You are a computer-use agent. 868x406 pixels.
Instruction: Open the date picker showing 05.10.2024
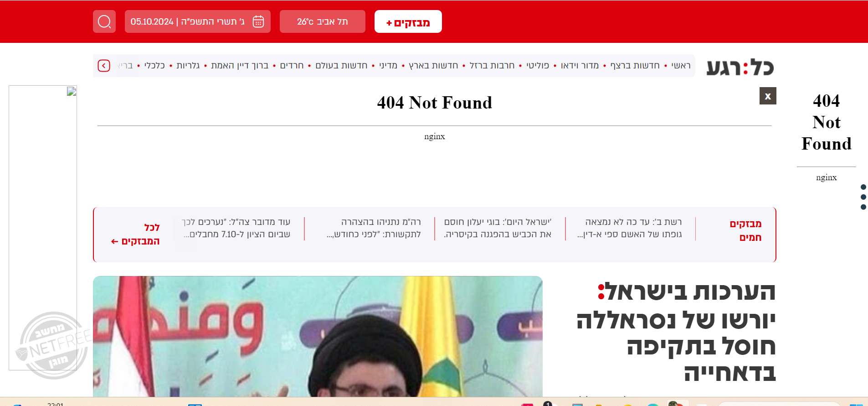click(198, 21)
